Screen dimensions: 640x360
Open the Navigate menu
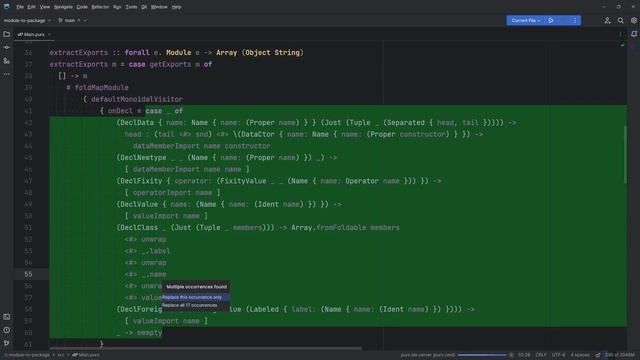point(63,7)
